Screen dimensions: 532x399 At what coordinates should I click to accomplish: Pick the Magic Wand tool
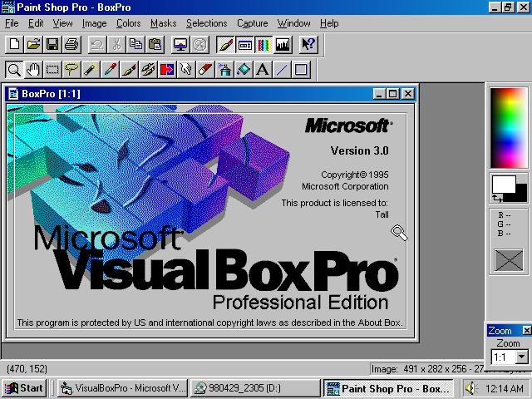click(91, 69)
